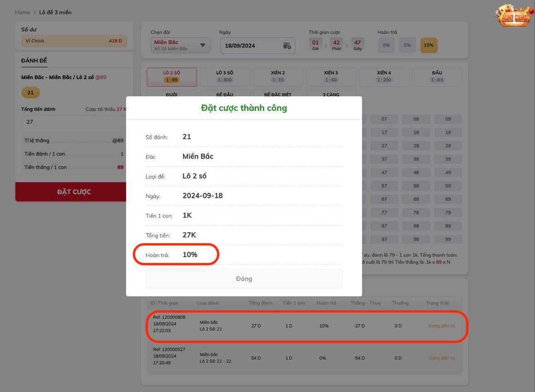Image resolution: width=535 pixels, height=392 pixels.
Task: Select the 5% Hoàn trả option
Action: [407, 45]
